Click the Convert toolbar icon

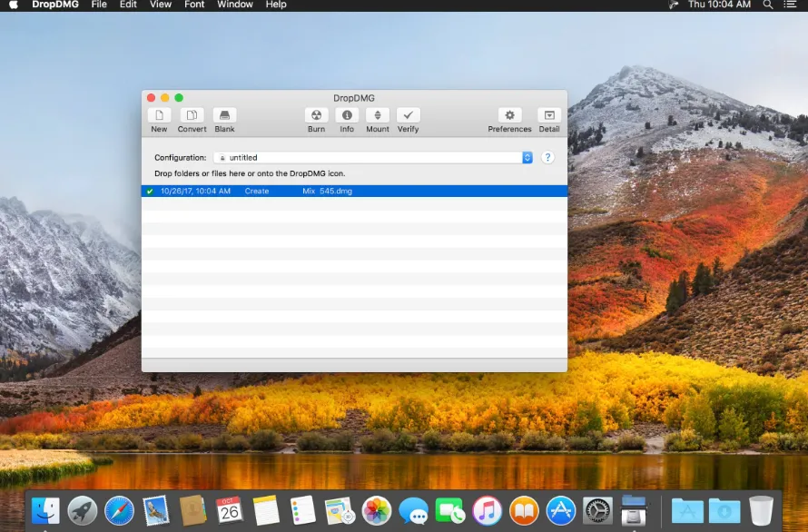coord(192,115)
